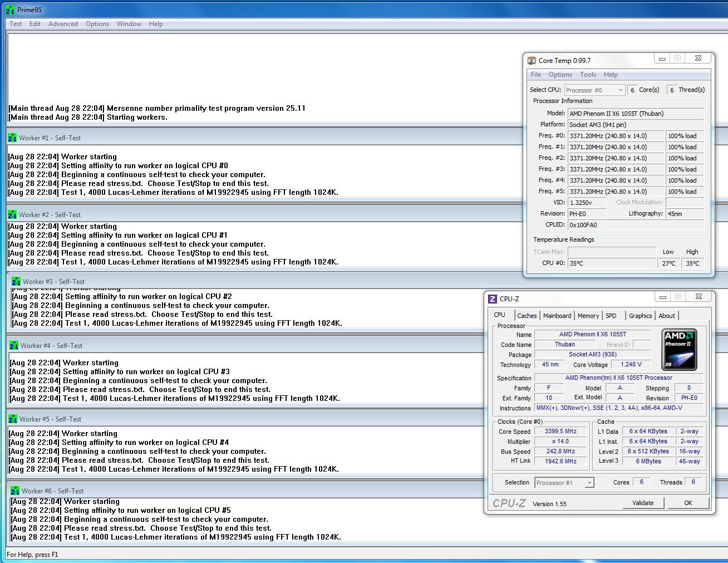Open the Edit menu in Prime95
The height and width of the screenshot is (563, 728).
click(35, 24)
